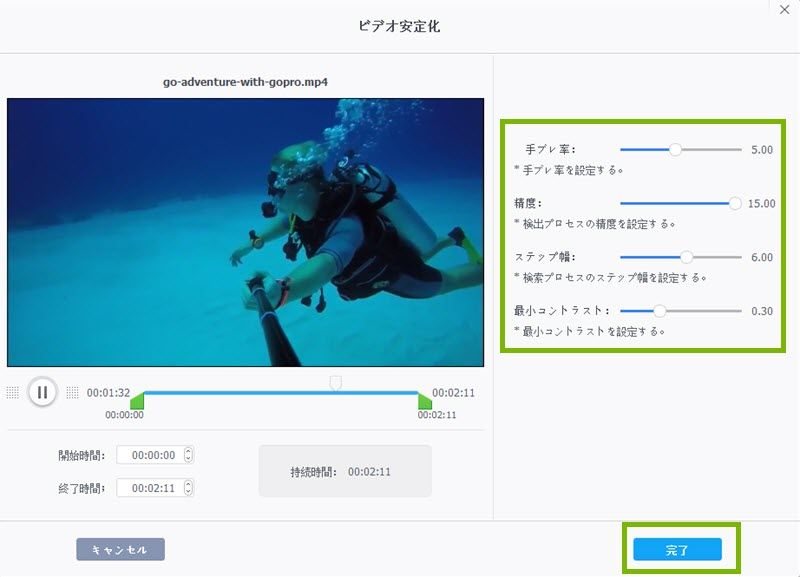800x577 pixels.
Task: Click the 手ブレ率 slider handle
Action: [675, 149]
